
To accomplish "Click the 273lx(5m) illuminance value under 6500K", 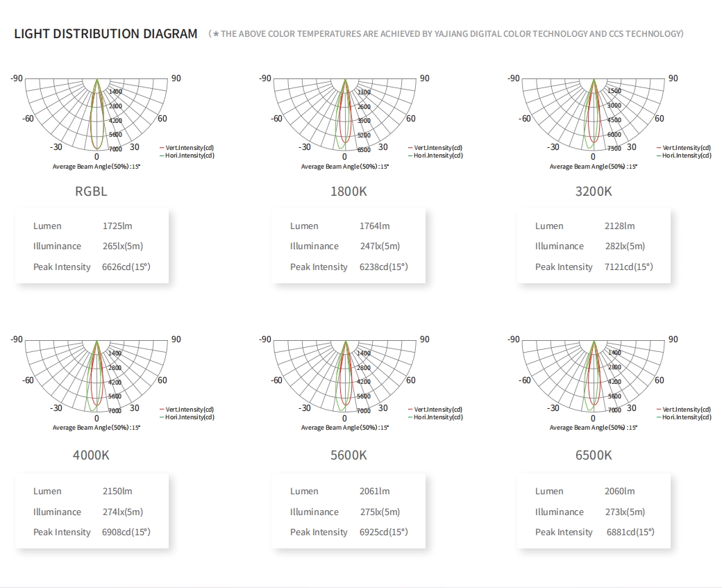I will coord(625,512).
